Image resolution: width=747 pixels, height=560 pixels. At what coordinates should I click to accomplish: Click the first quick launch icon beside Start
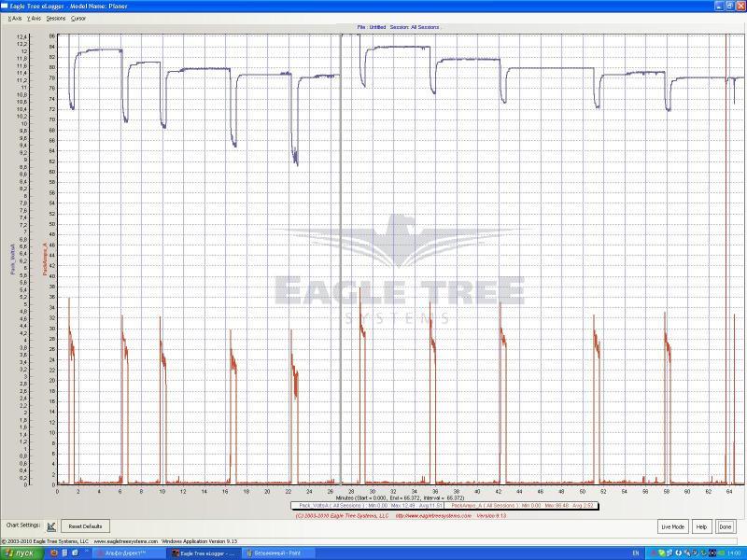tap(53, 553)
